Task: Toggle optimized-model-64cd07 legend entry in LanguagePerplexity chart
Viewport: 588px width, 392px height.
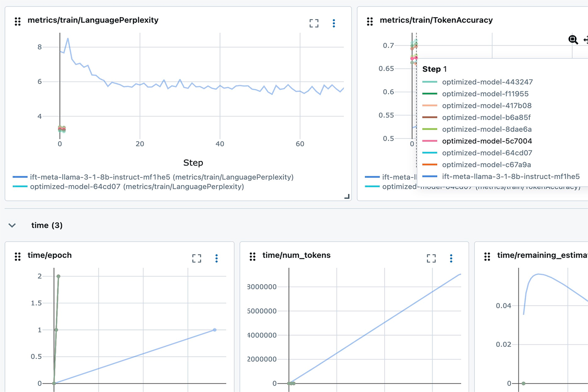Action: (x=128, y=187)
